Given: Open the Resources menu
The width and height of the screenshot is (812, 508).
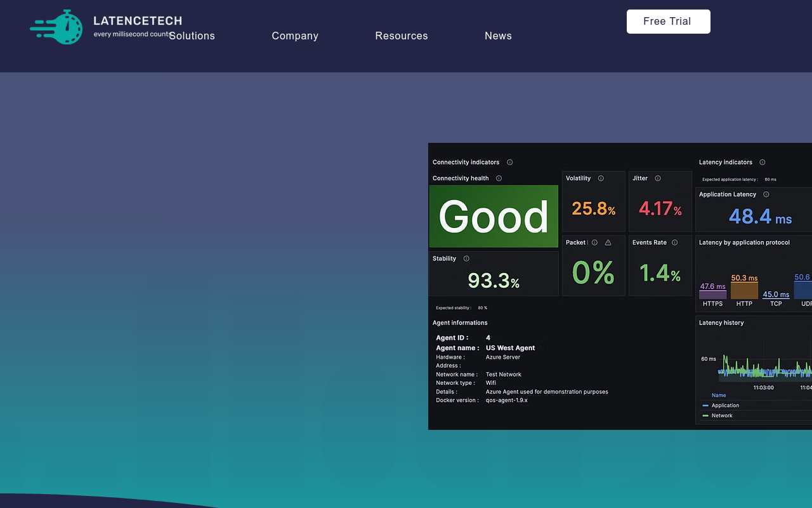Looking at the screenshot, I should [x=402, y=36].
